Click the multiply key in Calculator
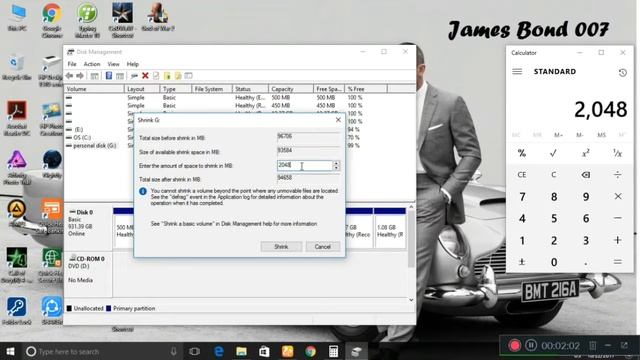This screenshot has height=360, width=640. tap(617, 196)
